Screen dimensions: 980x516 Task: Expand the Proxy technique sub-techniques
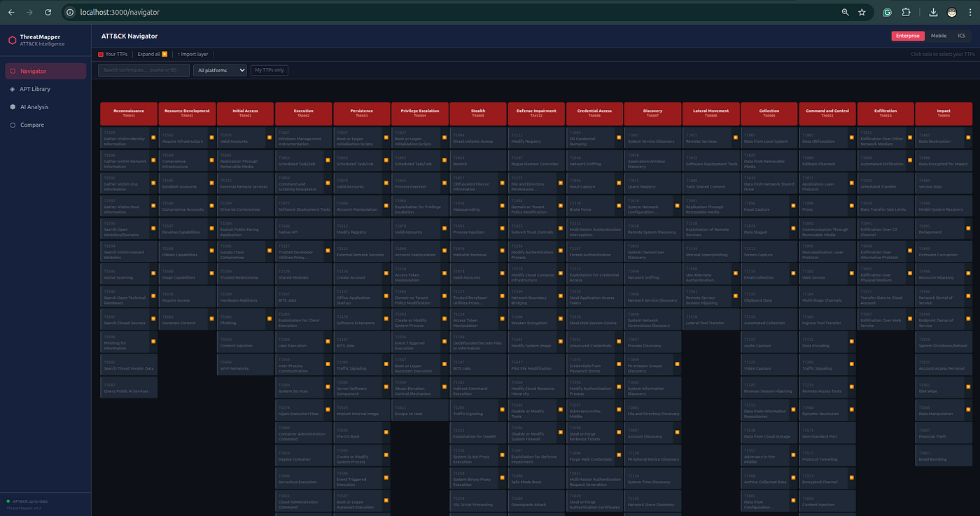pos(852,206)
